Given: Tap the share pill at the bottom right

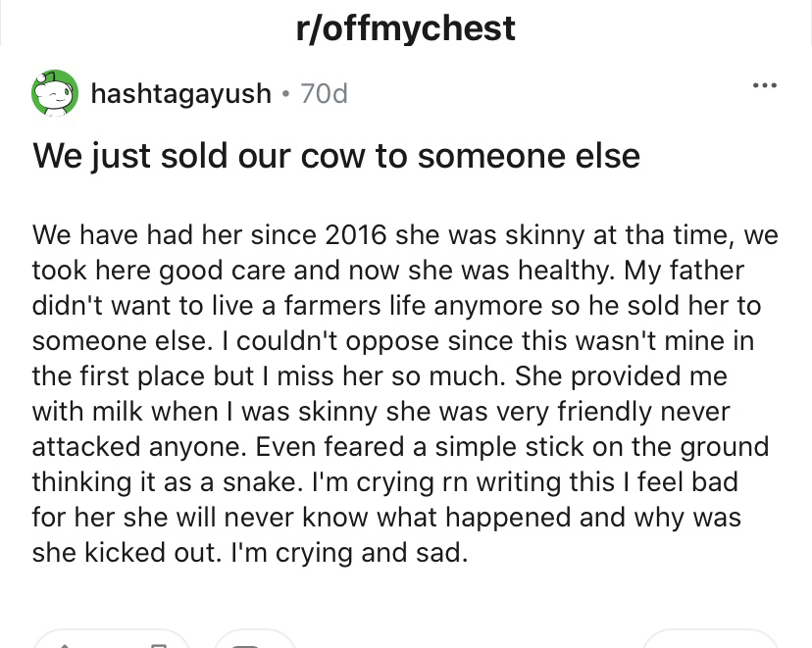Looking at the screenshot, I should coord(711,641).
